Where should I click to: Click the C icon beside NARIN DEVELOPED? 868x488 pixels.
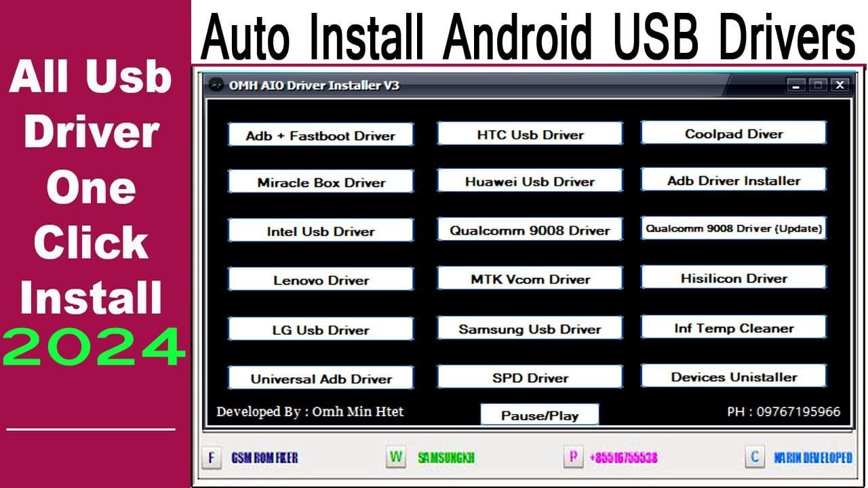pos(755,457)
